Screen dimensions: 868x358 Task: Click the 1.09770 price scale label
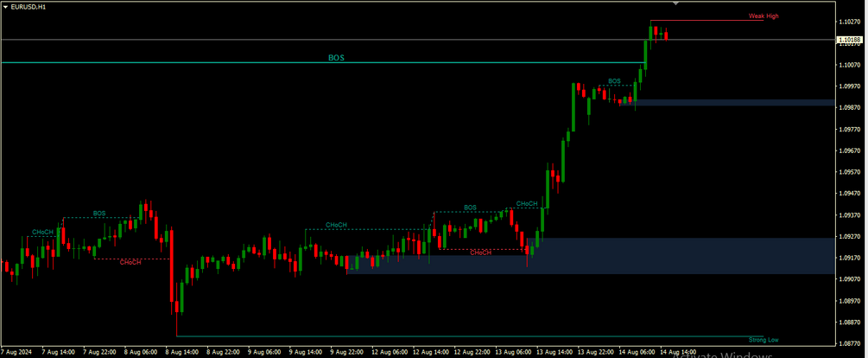[x=850, y=129]
